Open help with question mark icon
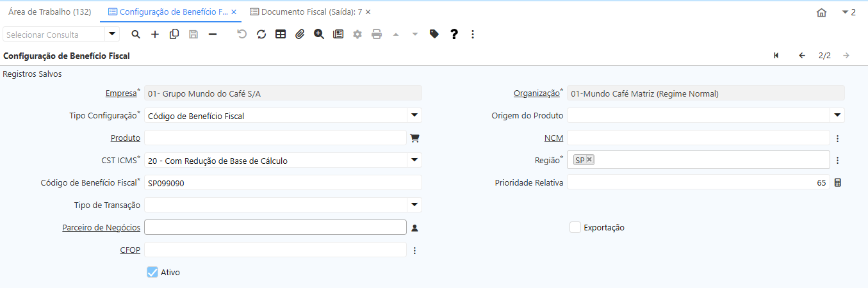This screenshot has height=288, width=868. point(454,35)
